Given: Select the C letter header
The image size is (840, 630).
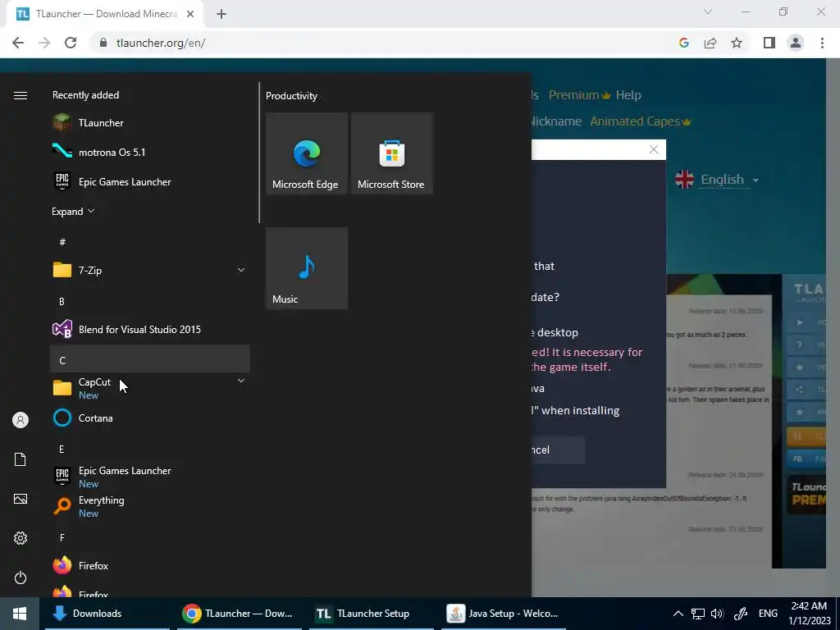Looking at the screenshot, I should click(x=150, y=359).
